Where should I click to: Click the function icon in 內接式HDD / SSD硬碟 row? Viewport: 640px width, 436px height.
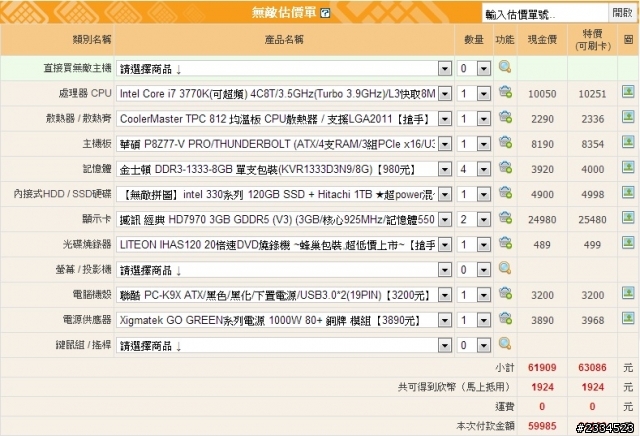(505, 193)
